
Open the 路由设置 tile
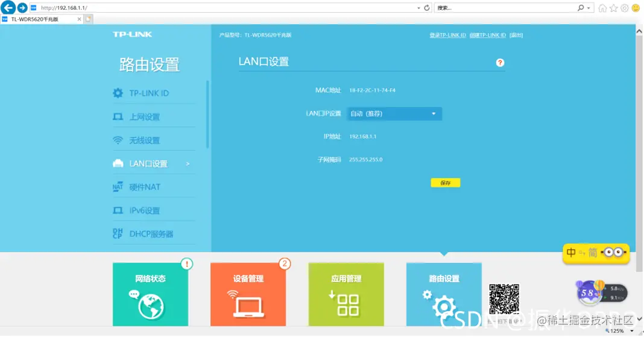[444, 295]
